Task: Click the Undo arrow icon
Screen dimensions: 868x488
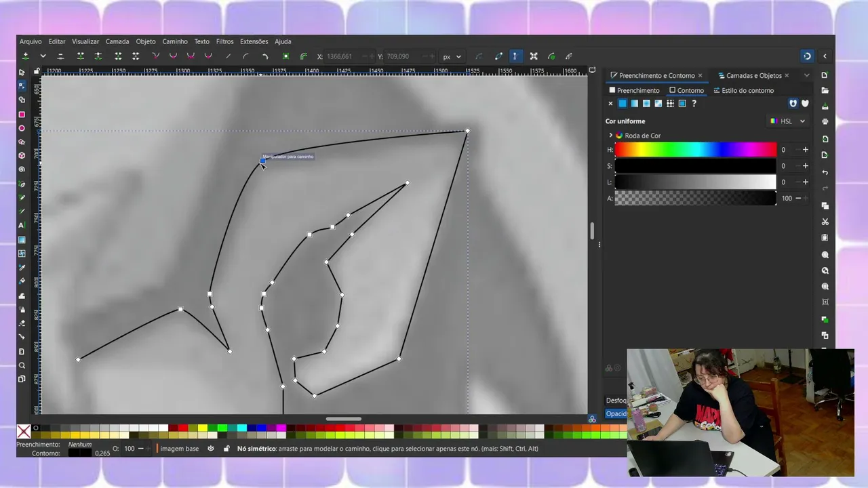Action: (825, 172)
